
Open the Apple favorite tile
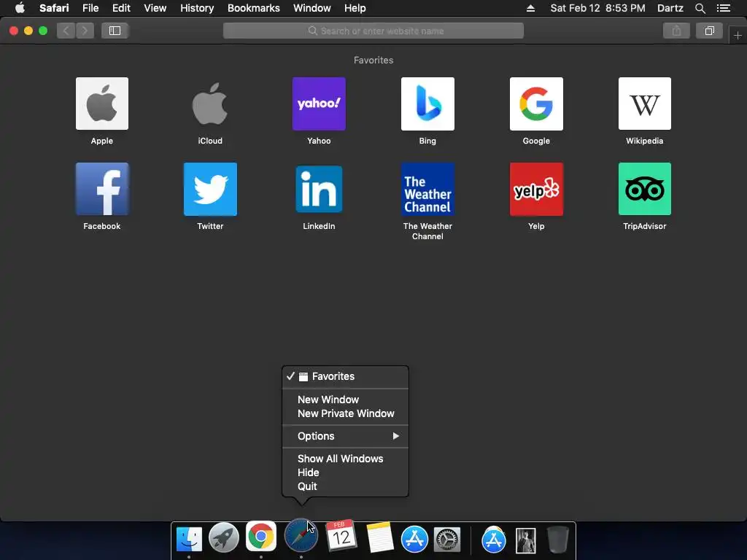click(102, 104)
